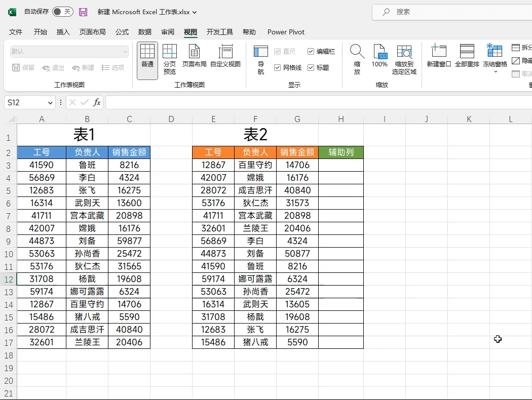Select the 分页预览 view
This screenshot has width=532, height=400.
pyautogui.click(x=170, y=60)
